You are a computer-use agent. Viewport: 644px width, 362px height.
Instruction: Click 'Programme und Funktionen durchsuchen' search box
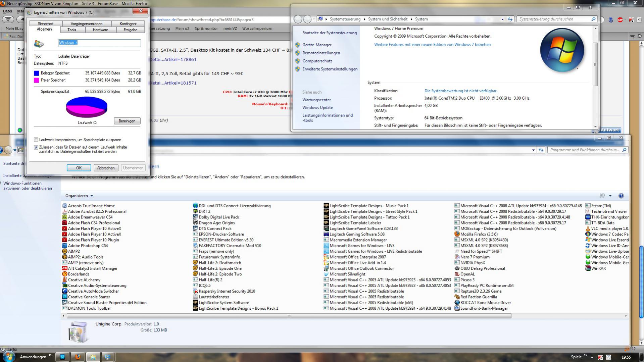588,150
